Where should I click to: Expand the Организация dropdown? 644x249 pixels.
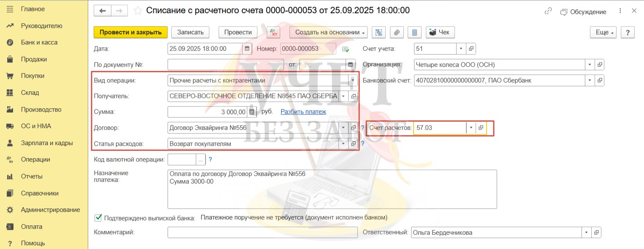click(x=590, y=65)
